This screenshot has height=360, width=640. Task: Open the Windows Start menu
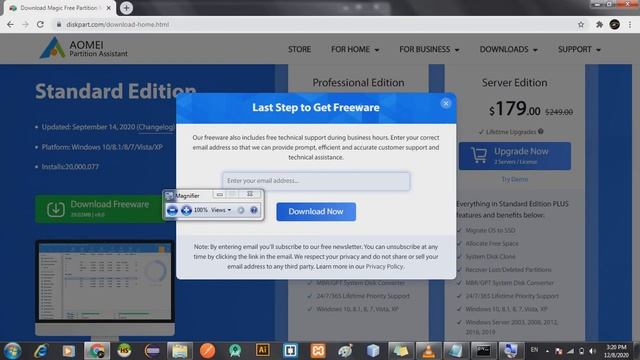point(13,351)
